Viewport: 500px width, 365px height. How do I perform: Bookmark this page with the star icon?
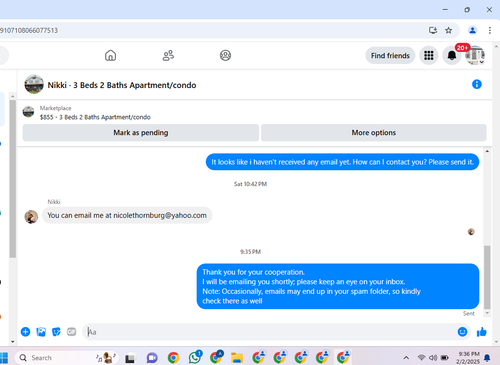point(449,30)
